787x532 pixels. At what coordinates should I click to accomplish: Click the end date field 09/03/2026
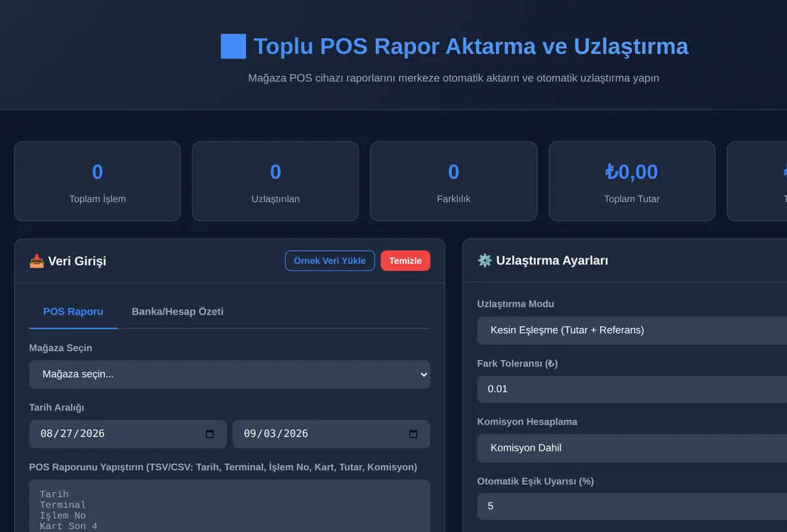click(331, 434)
